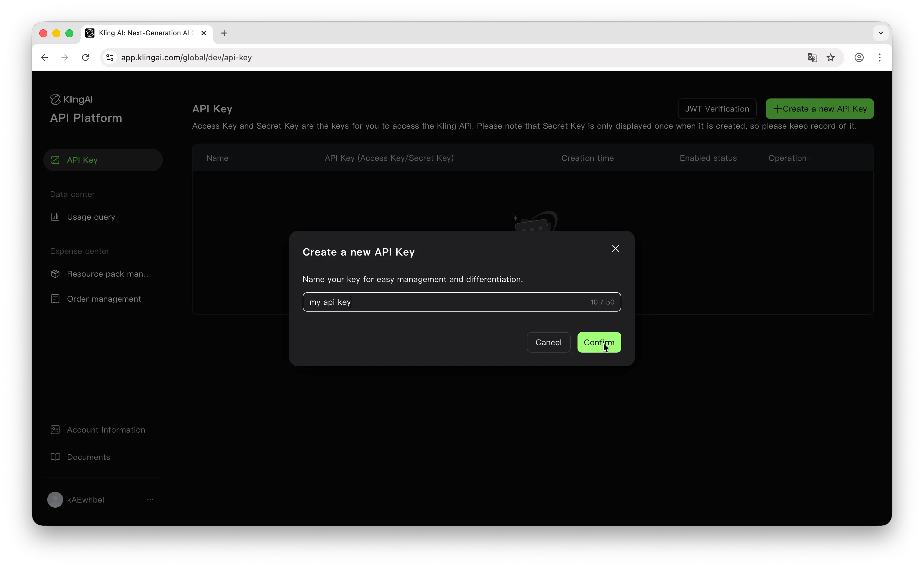Open Usage query from the sidebar
Screen dimensions: 924x568
[x=91, y=217]
